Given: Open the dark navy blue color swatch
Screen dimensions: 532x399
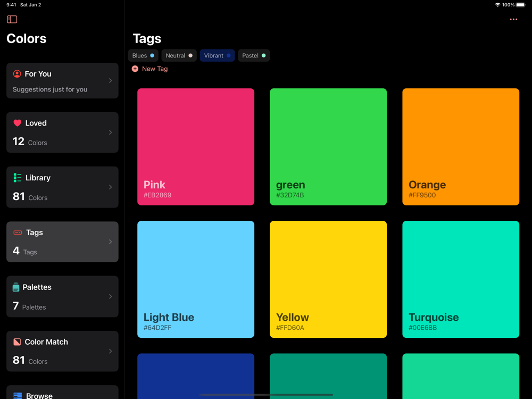Looking at the screenshot, I should coord(196,376).
